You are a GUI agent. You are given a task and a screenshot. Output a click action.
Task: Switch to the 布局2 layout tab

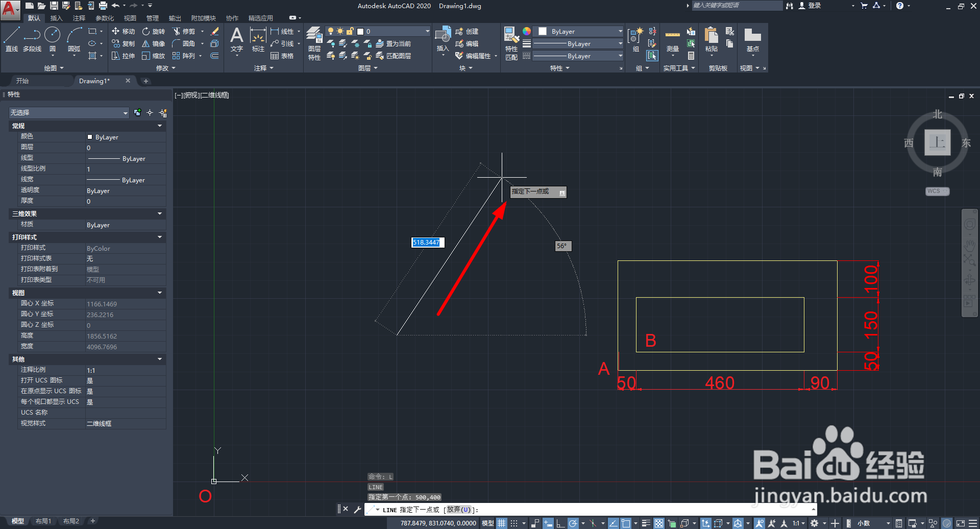[x=71, y=521]
